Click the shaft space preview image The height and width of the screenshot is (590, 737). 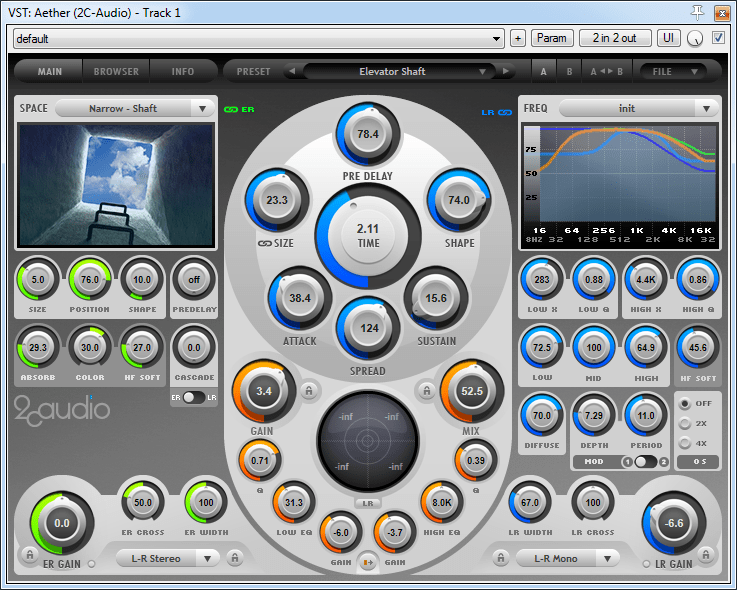coord(116,185)
